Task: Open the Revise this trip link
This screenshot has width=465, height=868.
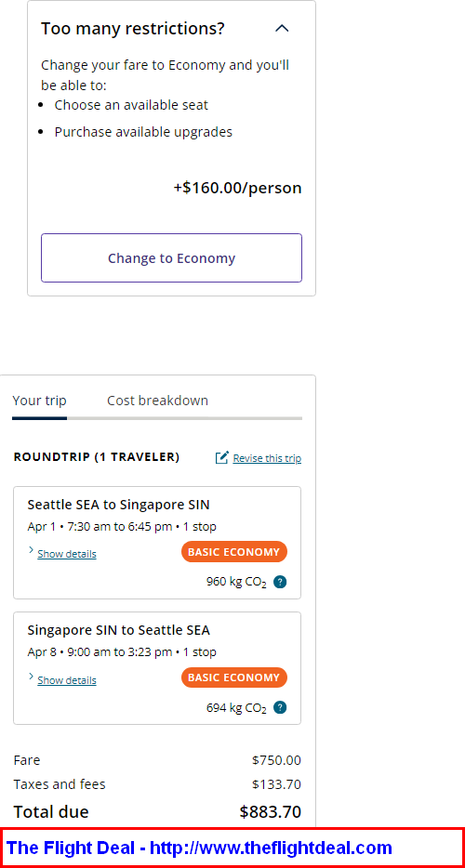Action: pos(267,458)
